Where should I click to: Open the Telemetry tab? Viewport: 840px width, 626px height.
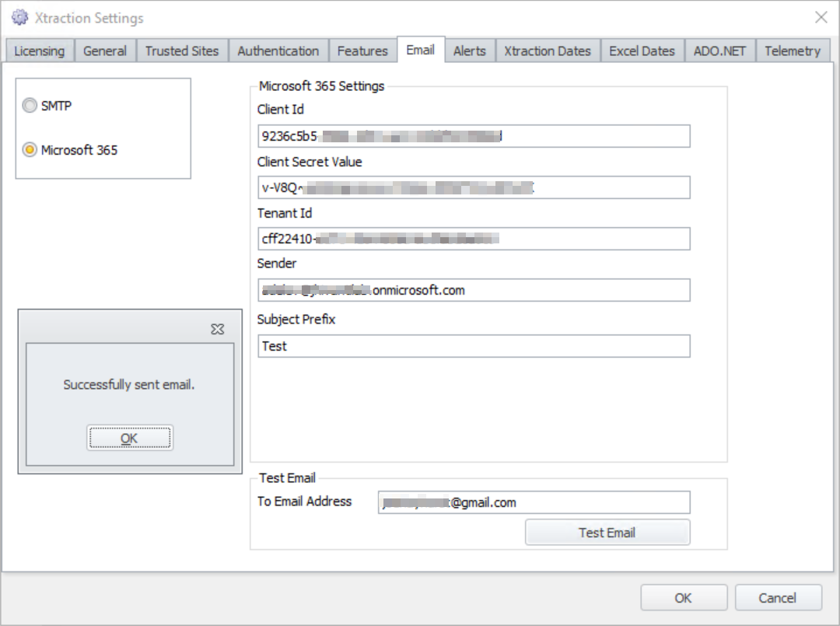[793, 51]
